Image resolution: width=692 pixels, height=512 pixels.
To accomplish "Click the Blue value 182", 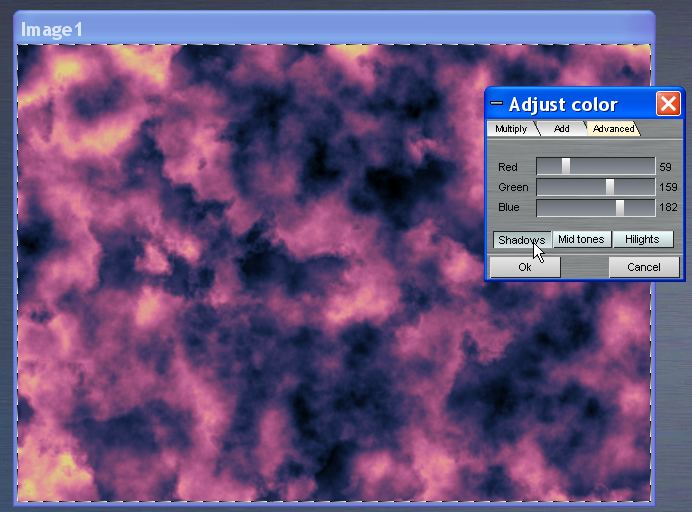I will pos(667,208).
